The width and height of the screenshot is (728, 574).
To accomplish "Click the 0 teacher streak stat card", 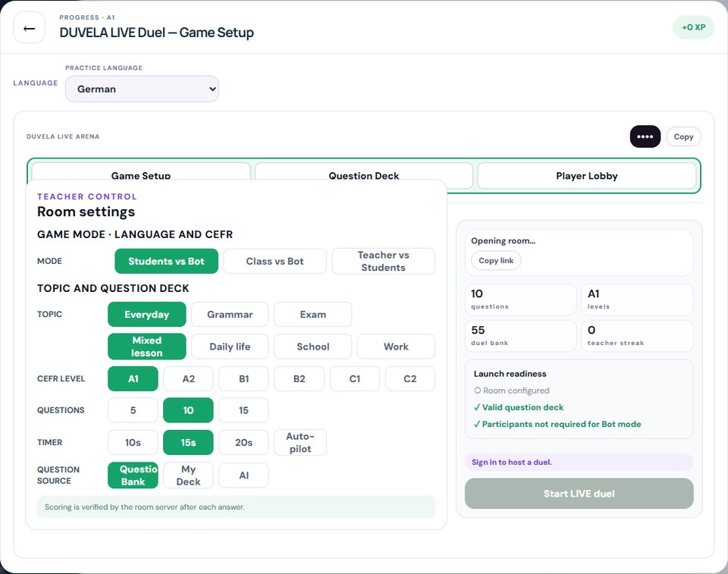I will pos(637,336).
